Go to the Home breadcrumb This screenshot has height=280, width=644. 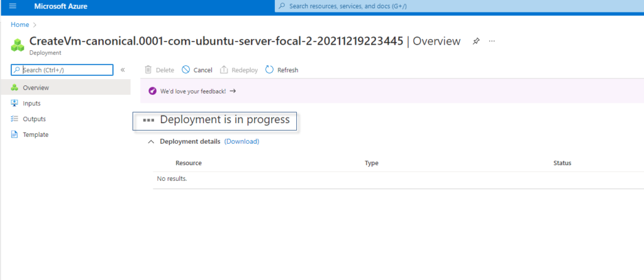[x=19, y=24]
